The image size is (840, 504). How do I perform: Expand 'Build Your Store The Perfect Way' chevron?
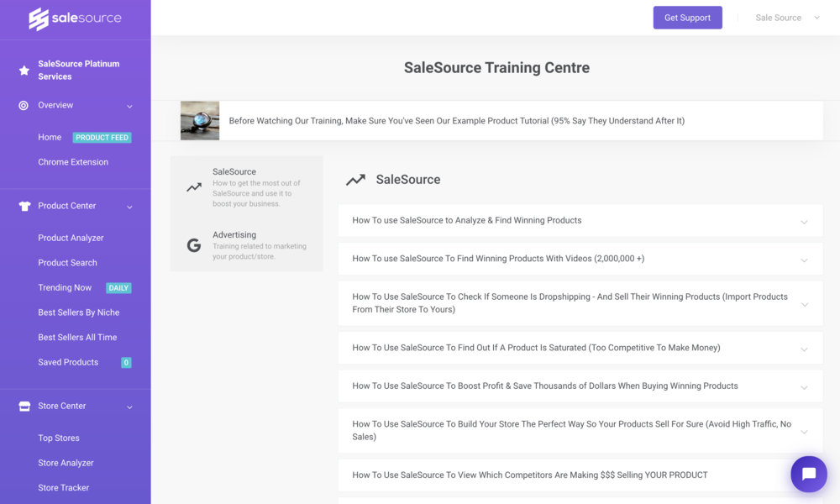804,432
